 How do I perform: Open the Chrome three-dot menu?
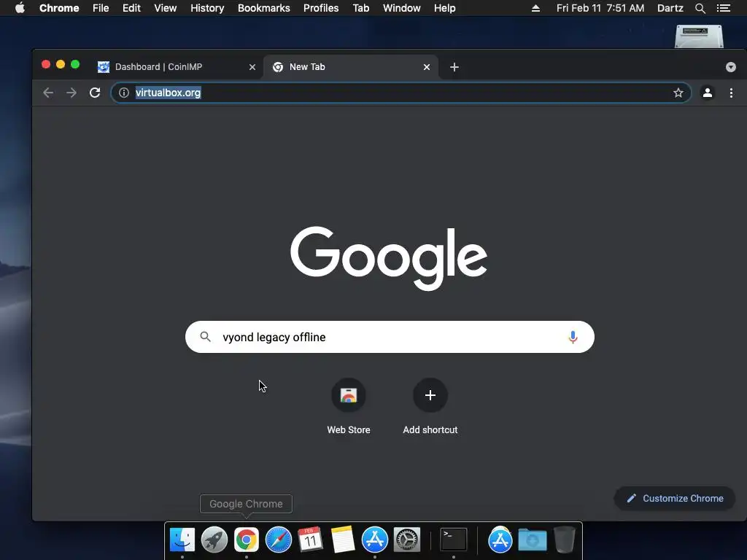tap(731, 93)
